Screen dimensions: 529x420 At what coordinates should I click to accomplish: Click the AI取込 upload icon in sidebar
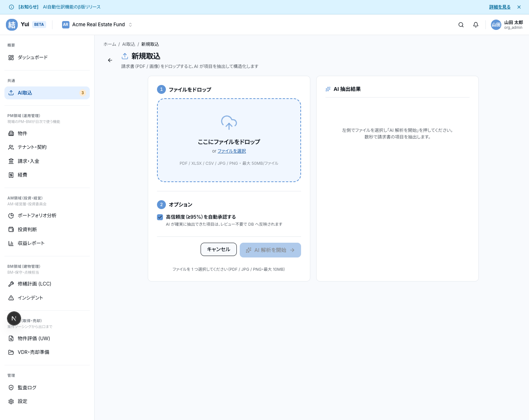(x=11, y=93)
